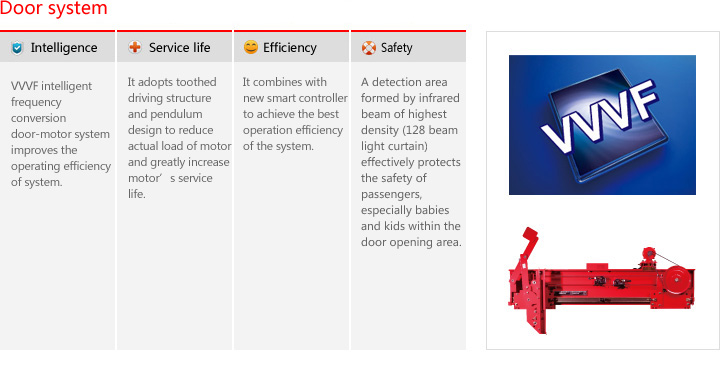Click the orange plus icon beside Service life

pyautogui.click(x=135, y=47)
